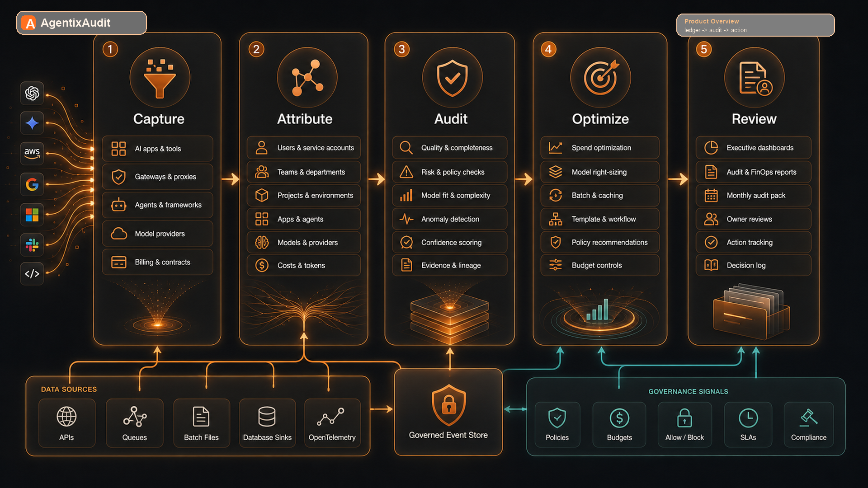
Task: View Owner reviews item
Action: click(x=754, y=219)
